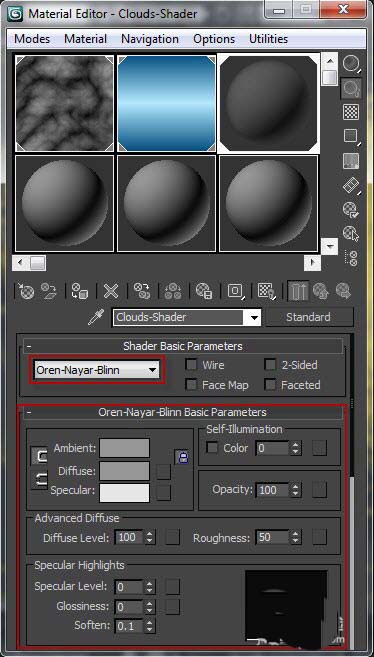Enable the Wire checkbox

tap(191, 365)
